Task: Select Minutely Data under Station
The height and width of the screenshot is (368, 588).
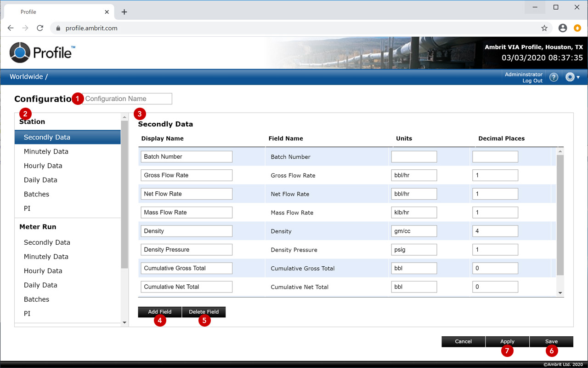Action: point(46,151)
